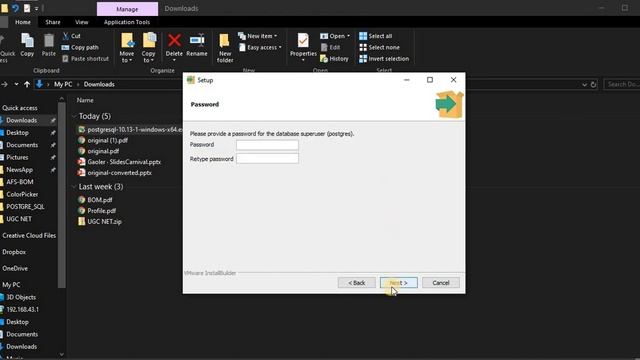
Task: Click the sidebar vertical scrollbar
Action: click(62, 194)
